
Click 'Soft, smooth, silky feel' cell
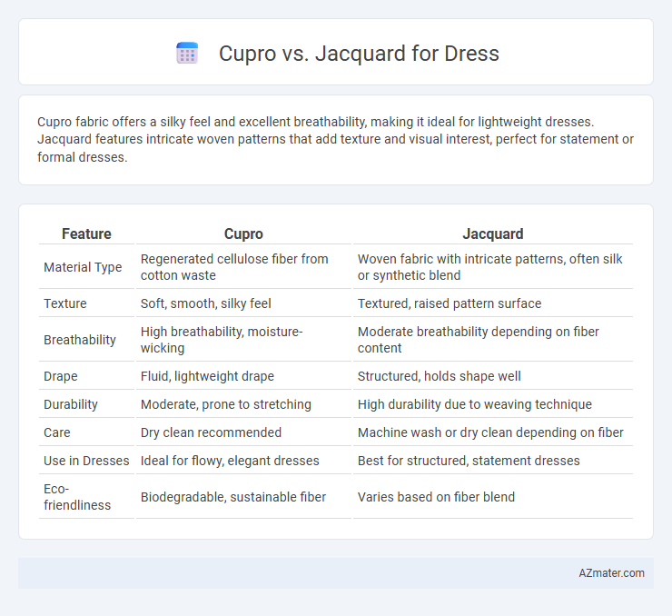[x=243, y=303]
